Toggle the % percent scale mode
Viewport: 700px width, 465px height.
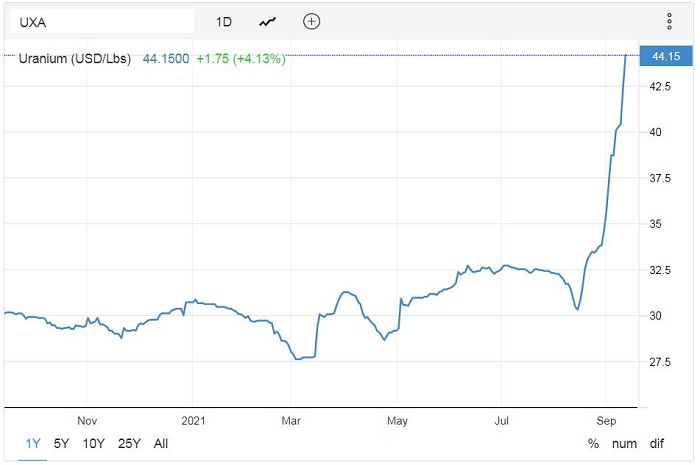point(593,443)
